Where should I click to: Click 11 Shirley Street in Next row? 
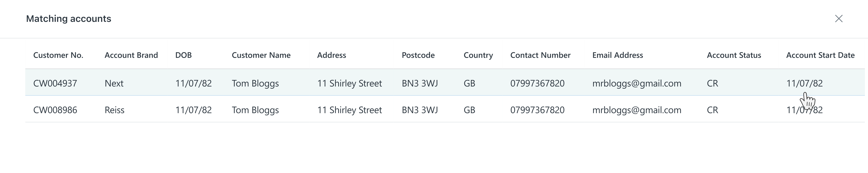tap(349, 83)
